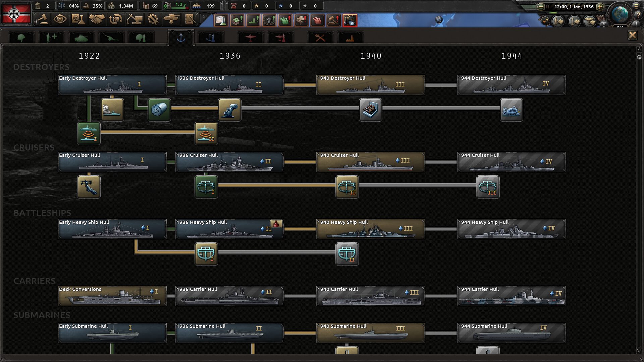
Task: Click the factory construction alert icon
Action: tap(253, 20)
